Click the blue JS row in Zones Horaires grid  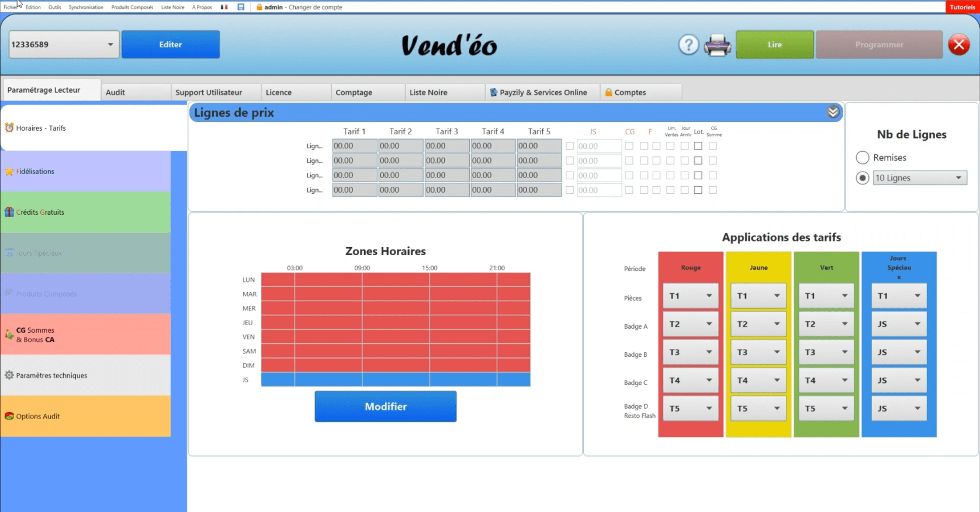click(396, 379)
